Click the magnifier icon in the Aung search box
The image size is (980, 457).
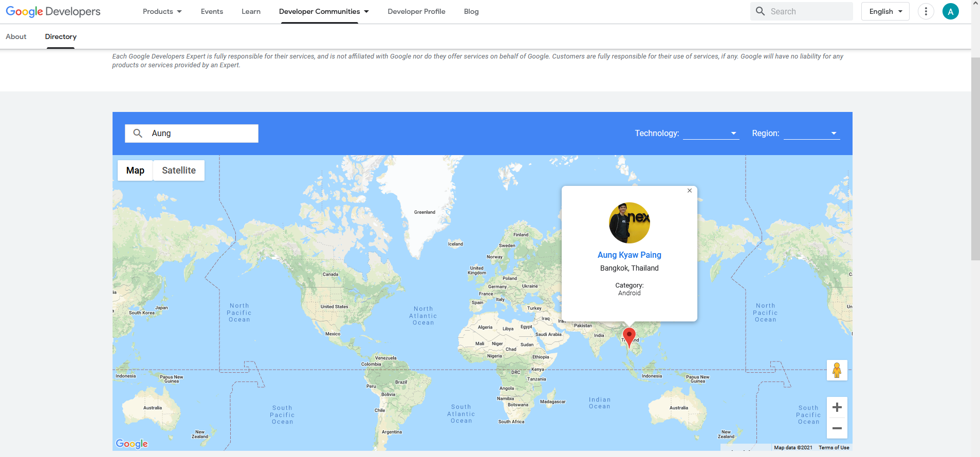(x=138, y=134)
